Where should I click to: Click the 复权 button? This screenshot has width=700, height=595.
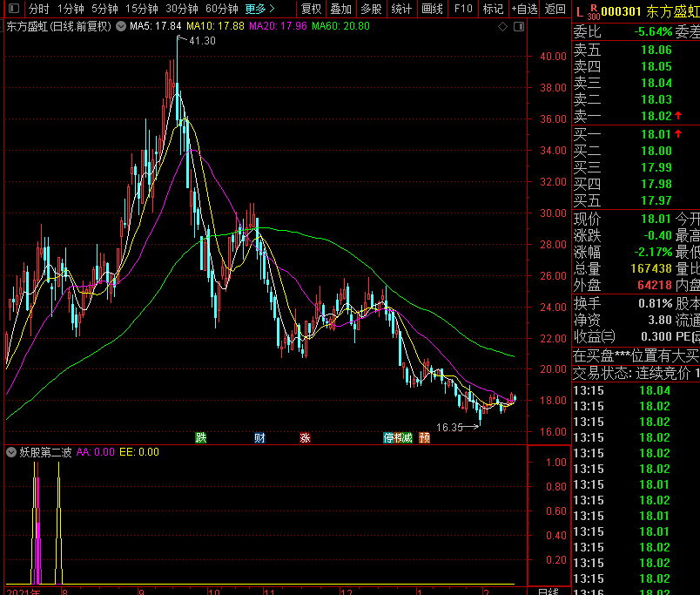click(x=311, y=9)
